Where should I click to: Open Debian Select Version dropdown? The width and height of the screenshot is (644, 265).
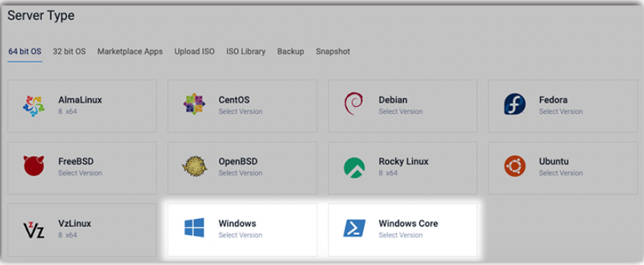click(x=400, y=112)
